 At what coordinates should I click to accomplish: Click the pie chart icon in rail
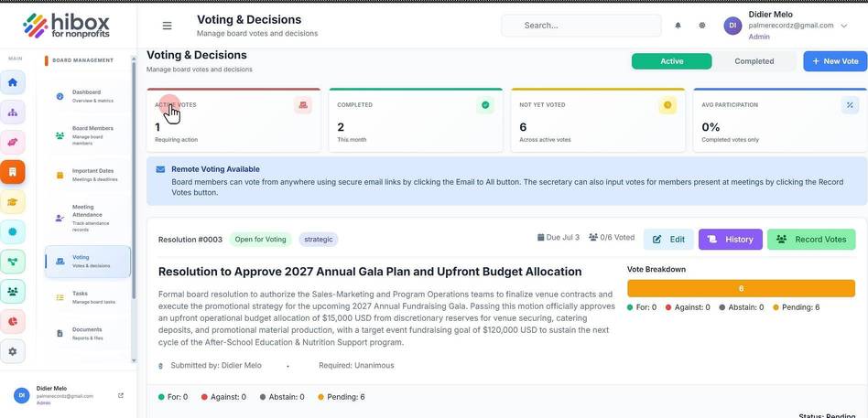click(x=13, y=321)
